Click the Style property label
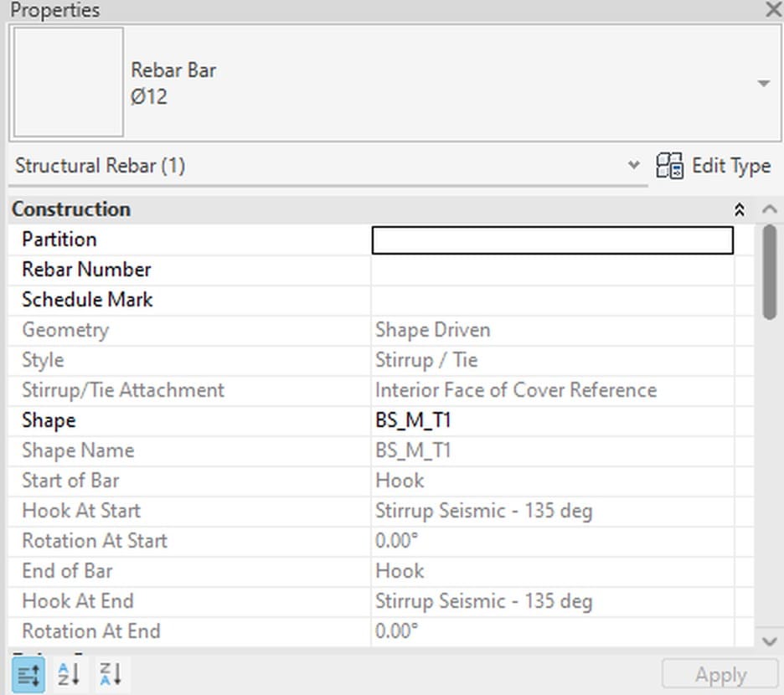Image resolution: width=784 pixels, height=695 pixels. [x=43, y=360]
